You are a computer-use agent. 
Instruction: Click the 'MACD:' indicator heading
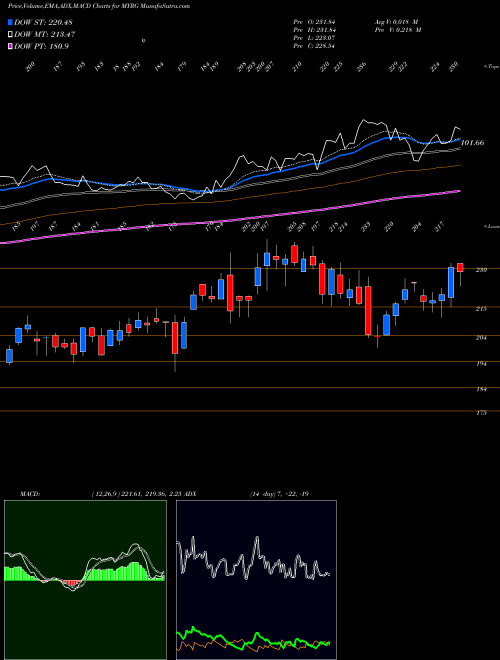30,494
